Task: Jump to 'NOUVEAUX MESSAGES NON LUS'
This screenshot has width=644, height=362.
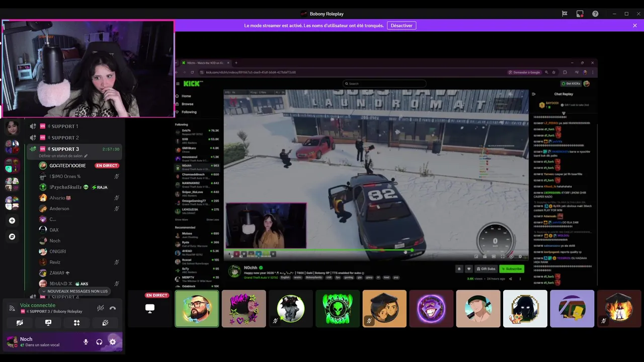Action: click(x=75, y=291)
